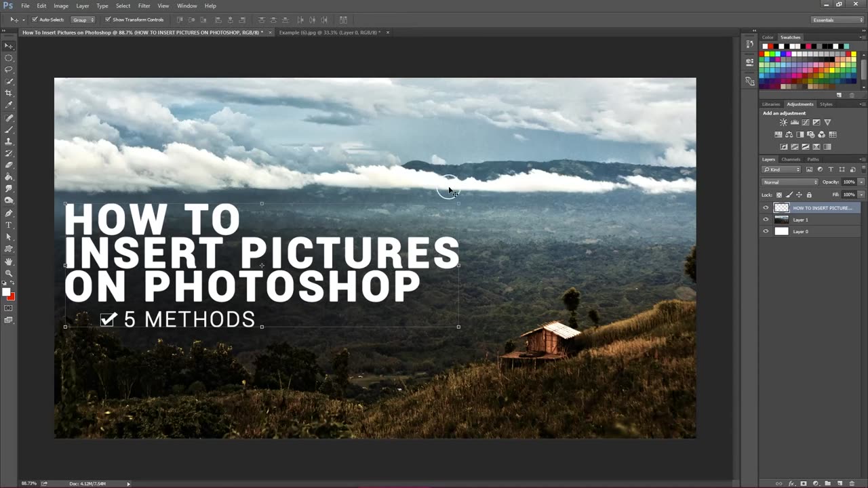The height and width of the screenshot is (488, 868).
Task: Create a new layer from Layers panel
Action: click(x=840, y=483)
